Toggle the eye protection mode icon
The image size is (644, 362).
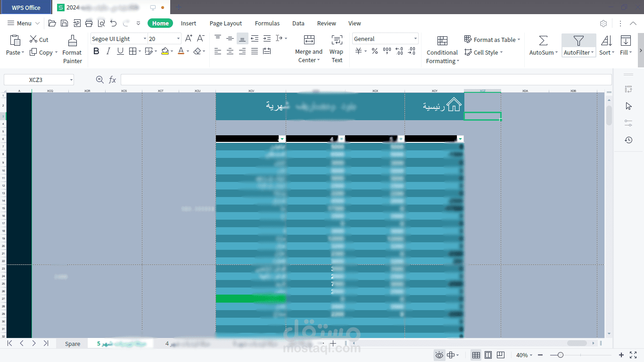pos(439,355)
